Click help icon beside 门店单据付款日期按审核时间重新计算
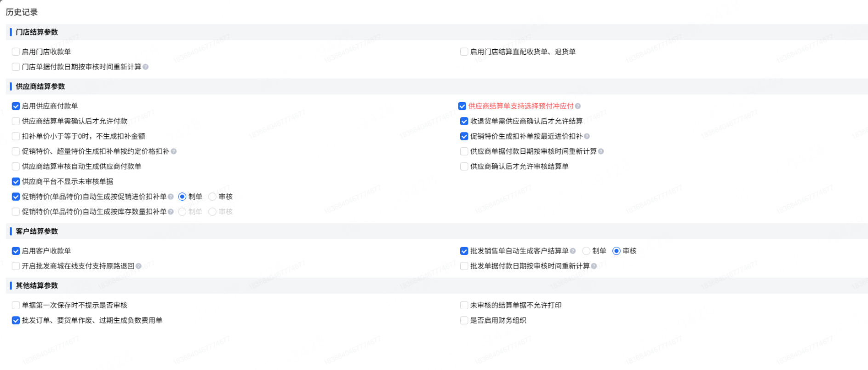Screen dimensions: 868x370 pos(146,67)
